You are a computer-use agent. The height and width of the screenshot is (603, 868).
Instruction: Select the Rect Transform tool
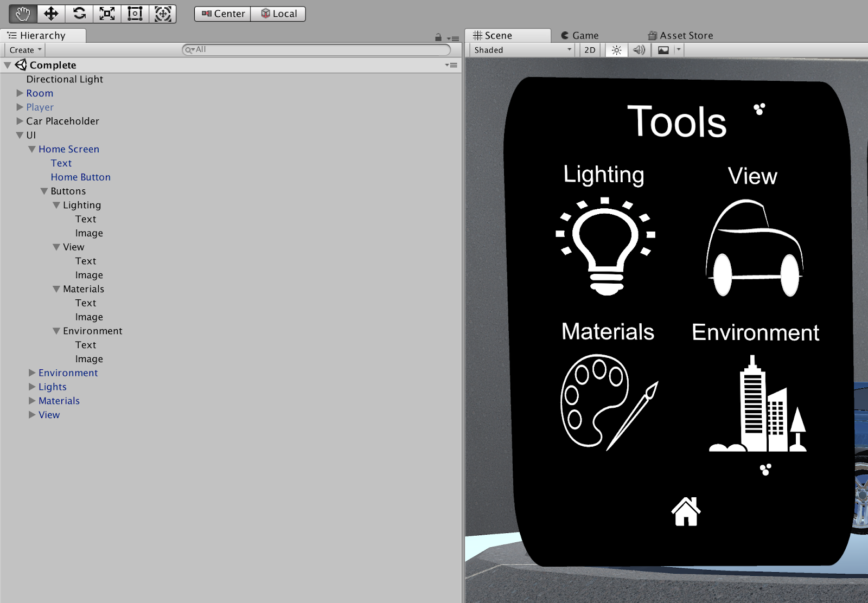point(135,14)
